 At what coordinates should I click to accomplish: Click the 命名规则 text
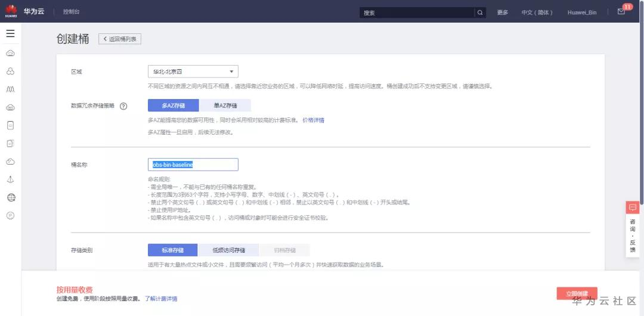(159, 179)
